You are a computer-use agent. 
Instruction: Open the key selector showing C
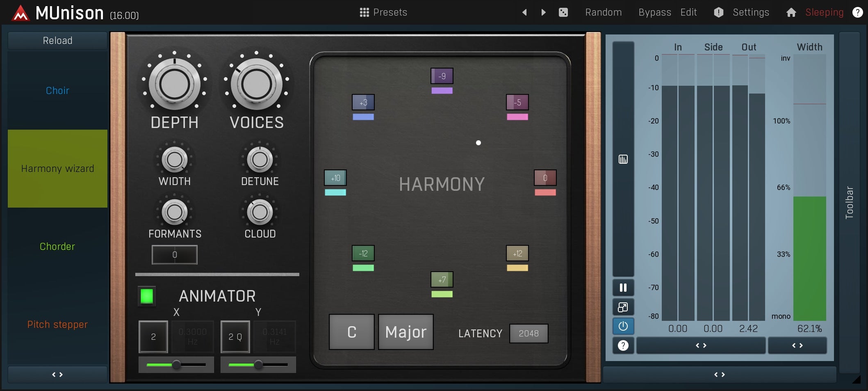(x=351, y=332)
